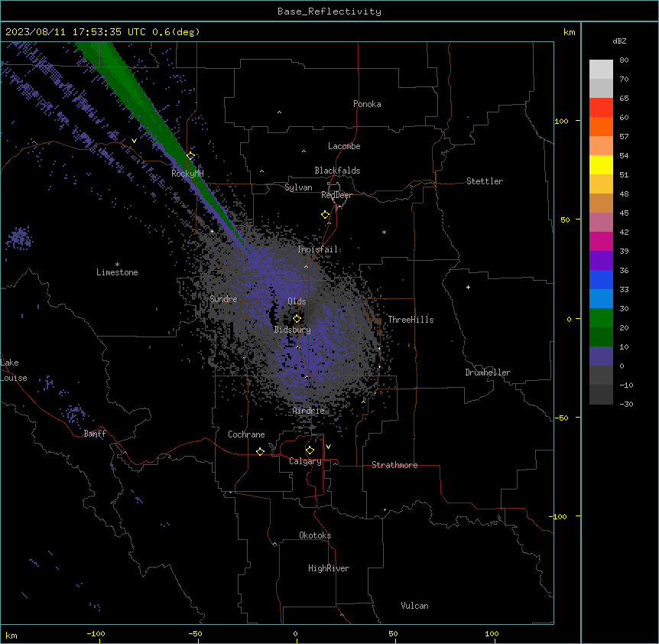Image resolution: width=659 pixels, height=644 pixels.
Task: Click the Strathmore label
Action: (394, 465)
